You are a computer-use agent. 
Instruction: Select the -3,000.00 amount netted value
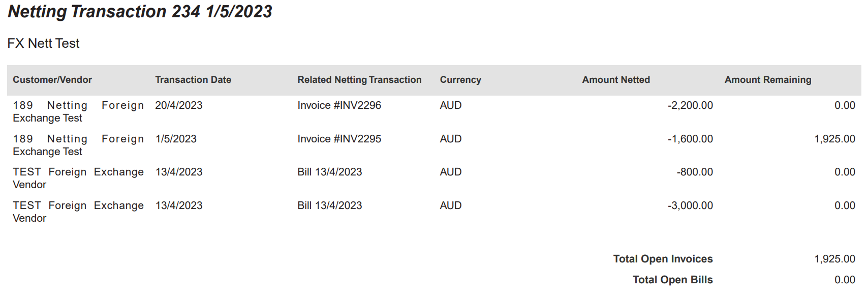(690, 205)
